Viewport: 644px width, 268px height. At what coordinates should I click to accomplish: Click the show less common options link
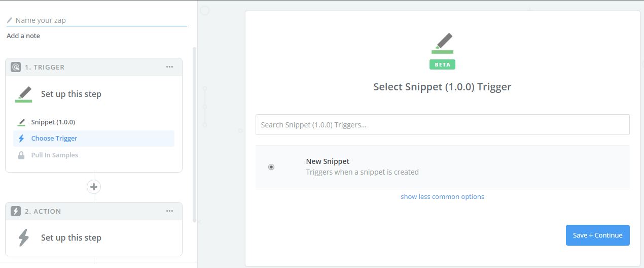(x=442, y=196)
